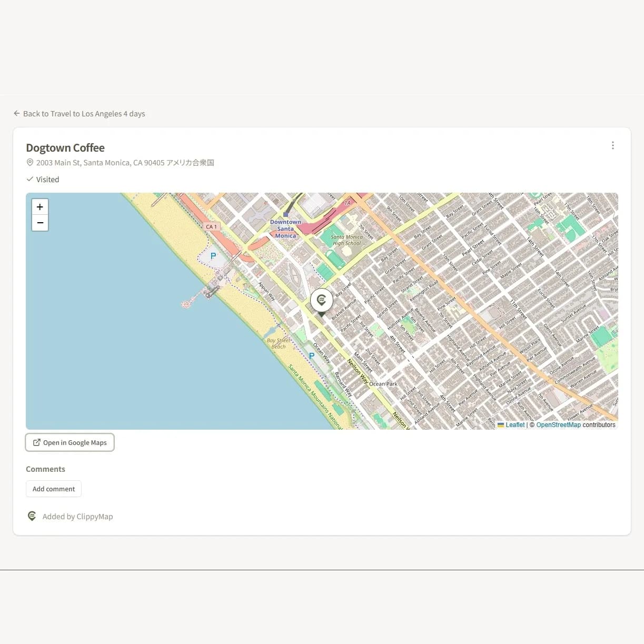The width and height of the screenshot is (644, 644).
Task: Click the Open in Google Maps button
Action: coord(70,442)
